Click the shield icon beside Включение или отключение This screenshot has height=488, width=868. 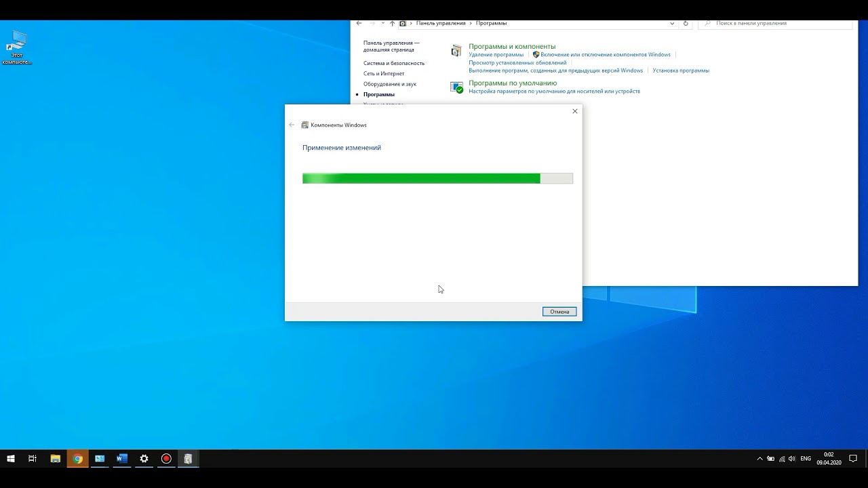536,55
